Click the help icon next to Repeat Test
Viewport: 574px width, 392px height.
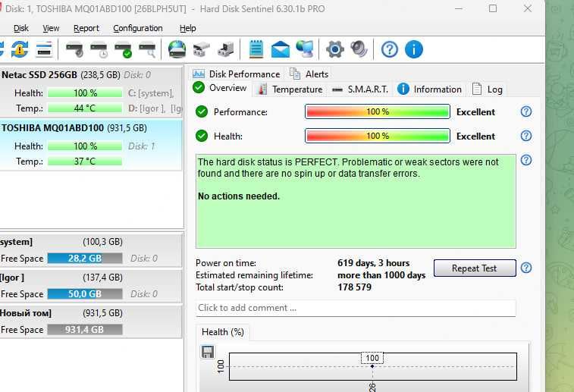(526, 268)
